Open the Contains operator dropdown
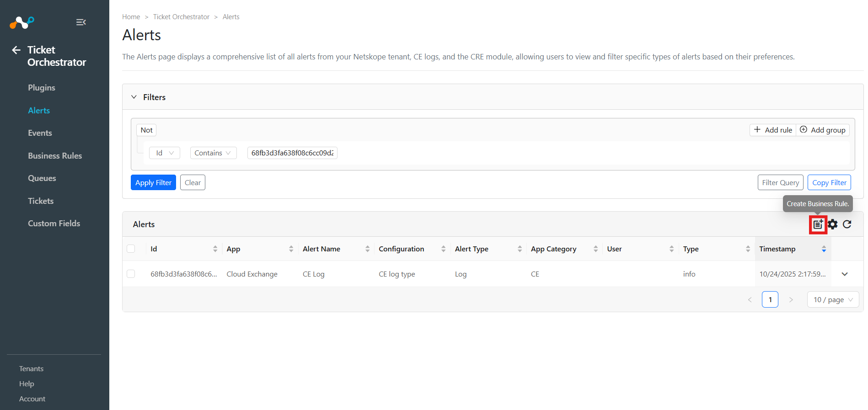This screenshot has height=410, width=868. click(213, 153)
